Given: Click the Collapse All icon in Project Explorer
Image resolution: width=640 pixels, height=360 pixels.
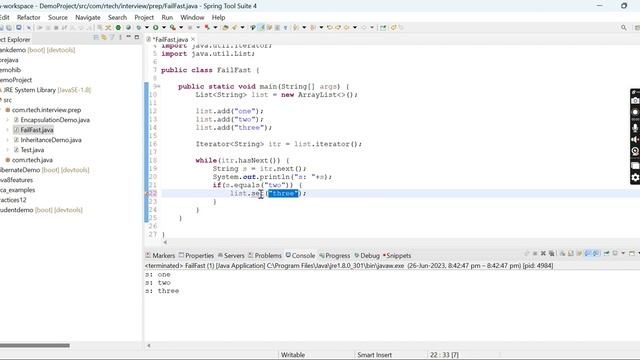Looking at the screenshot, I should [96, 38].
